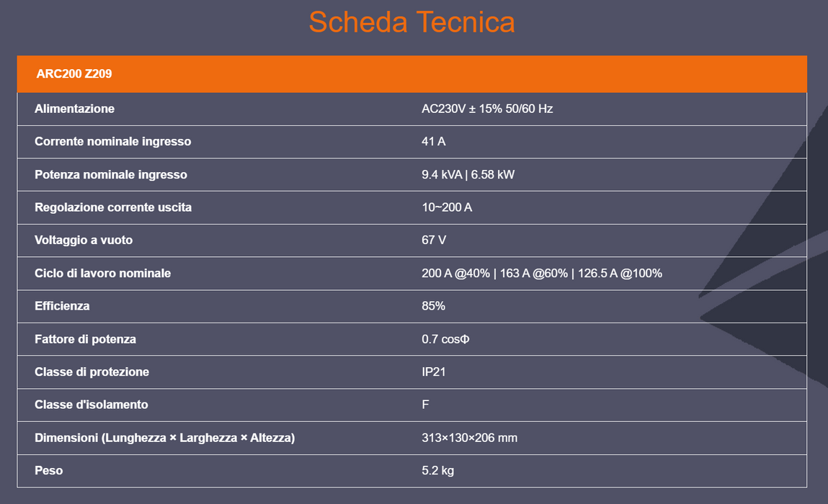Click the Alimentazione row label
This screenshot has height=504, width=828.
click(x=74, y=109)
